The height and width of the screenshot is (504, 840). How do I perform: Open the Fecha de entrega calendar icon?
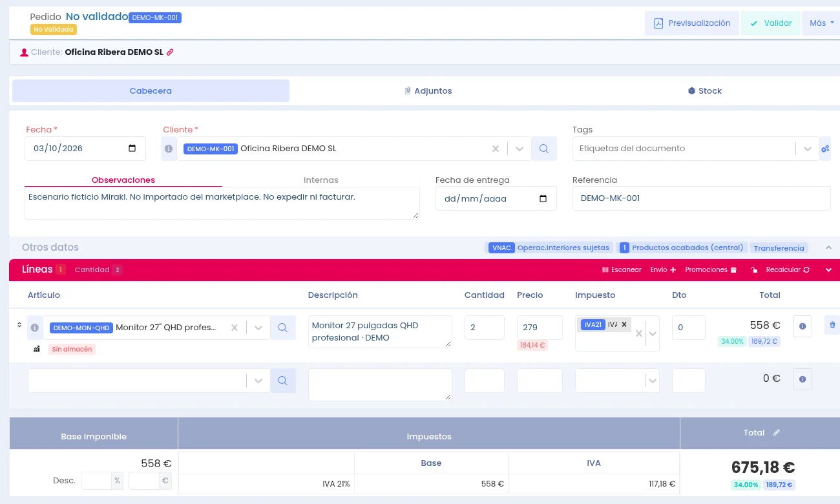pos(543,198)
